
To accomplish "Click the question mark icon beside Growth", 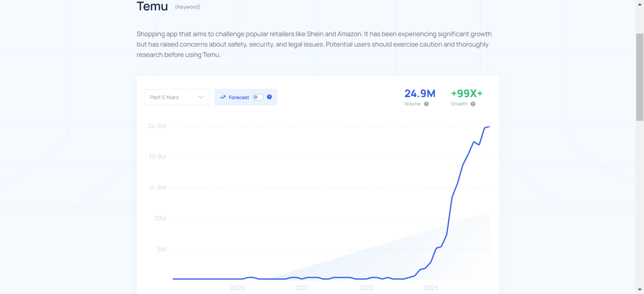I will pyautogui.click(x=473, y=104).
